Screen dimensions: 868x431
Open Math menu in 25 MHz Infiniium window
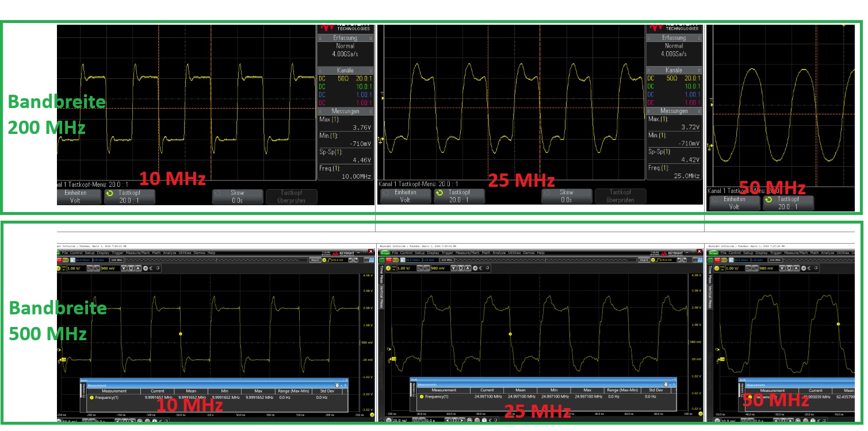click(486, 253)
